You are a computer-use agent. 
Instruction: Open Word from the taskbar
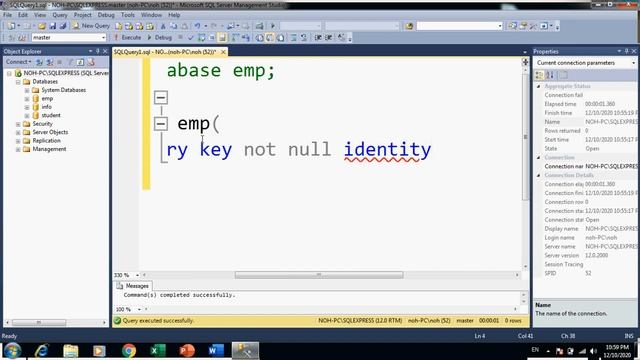coord(216,351)
